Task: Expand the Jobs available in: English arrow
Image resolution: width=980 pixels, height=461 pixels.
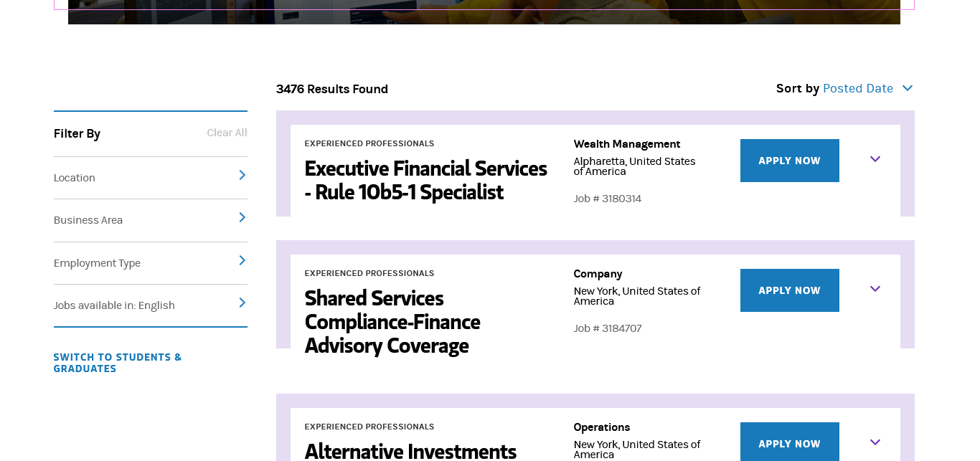Action: [x=242, y=303]
